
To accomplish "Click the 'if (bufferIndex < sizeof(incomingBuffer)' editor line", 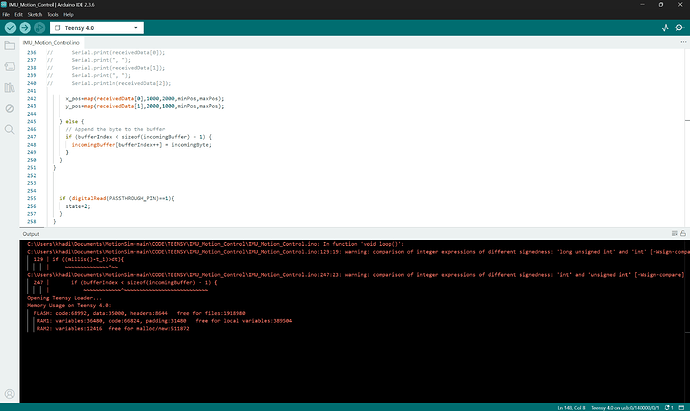I will [138, 137].
